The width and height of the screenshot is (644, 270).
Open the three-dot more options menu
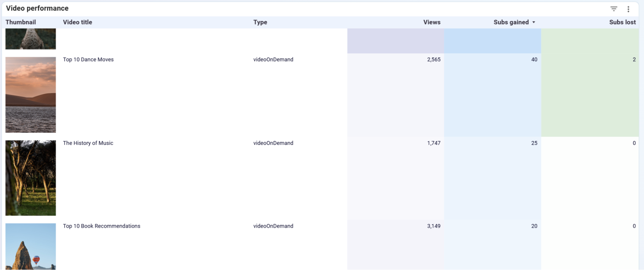[628, 9]
